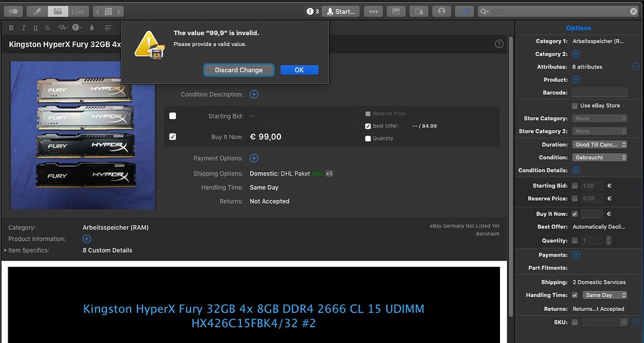
Task: Expand the Item Specifics disclosure triangle
Action: click(5, 250)
